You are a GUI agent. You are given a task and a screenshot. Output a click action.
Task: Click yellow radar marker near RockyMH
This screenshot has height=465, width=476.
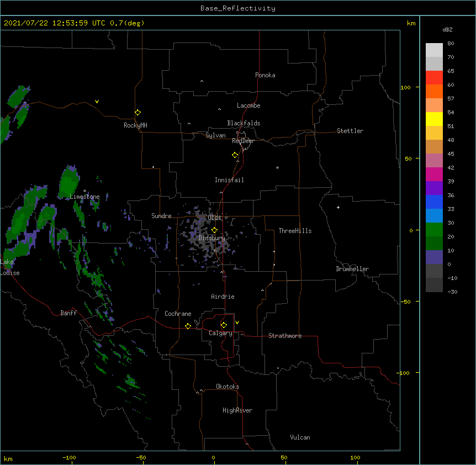tap(137, 113)
